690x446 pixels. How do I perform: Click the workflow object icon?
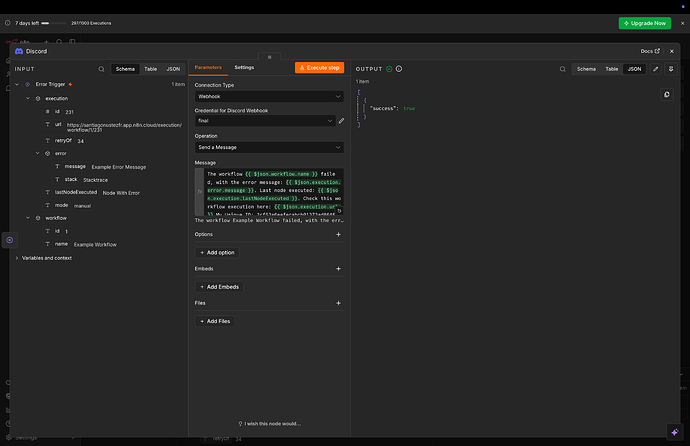(38, 218)
